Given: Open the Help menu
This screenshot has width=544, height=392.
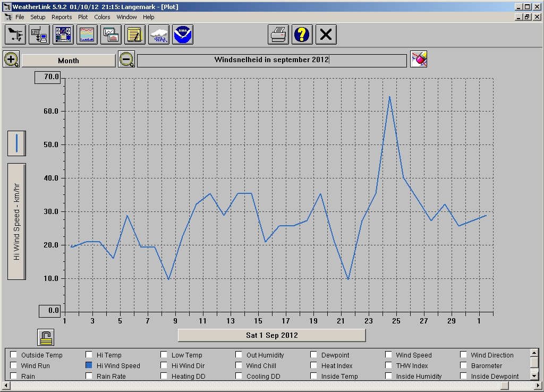Looking at the screenshot, I should [149, 17].
